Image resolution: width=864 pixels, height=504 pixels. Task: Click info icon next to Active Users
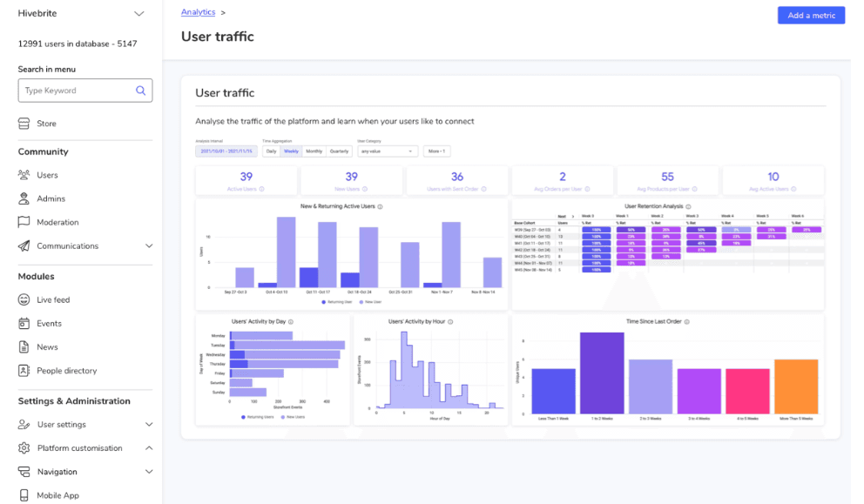262,189
